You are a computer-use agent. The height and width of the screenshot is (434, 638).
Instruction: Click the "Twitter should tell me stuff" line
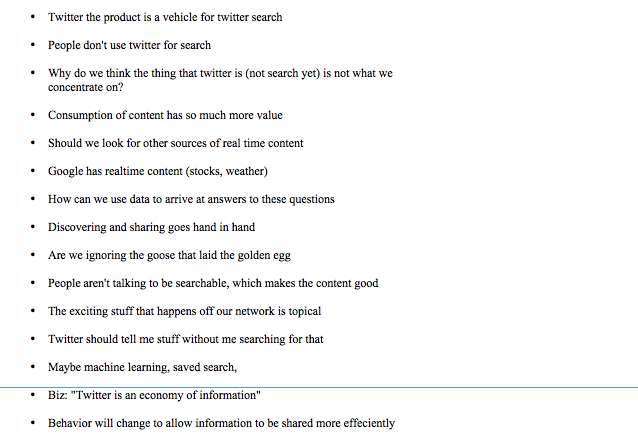pyautogui.click(x=185, y=339)
